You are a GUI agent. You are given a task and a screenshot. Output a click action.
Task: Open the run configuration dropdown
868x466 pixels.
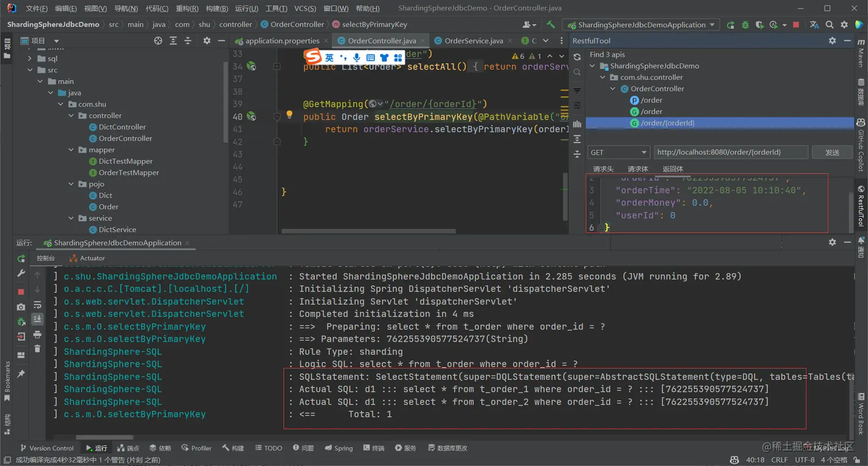pos(641,25)
